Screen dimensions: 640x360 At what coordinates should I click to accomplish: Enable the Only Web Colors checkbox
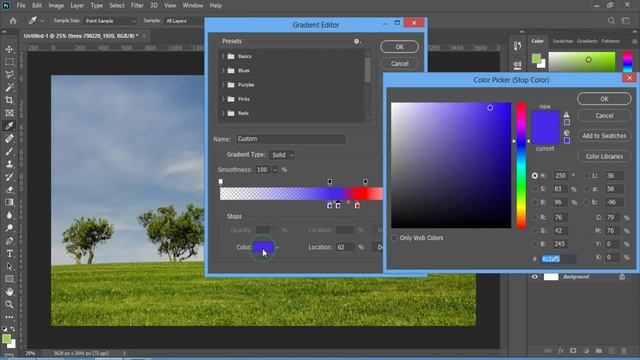[x=394, y=238]
